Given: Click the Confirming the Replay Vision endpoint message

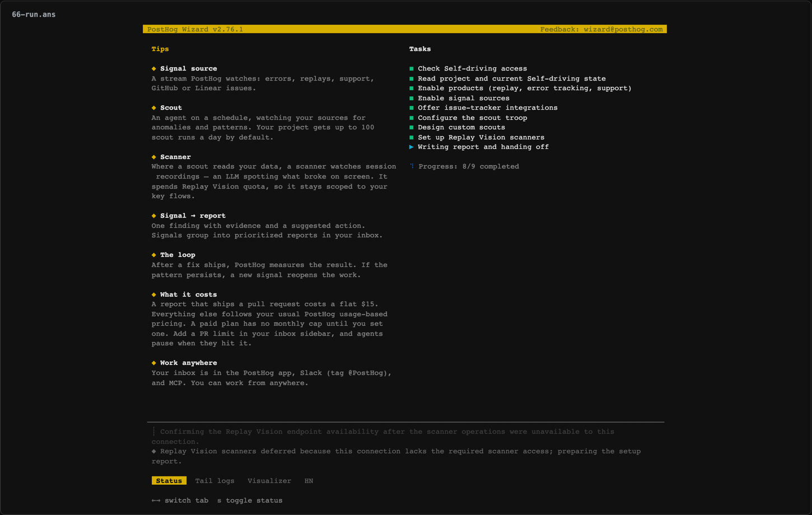Looking at the screenshot, I should [x=383, y=437].
